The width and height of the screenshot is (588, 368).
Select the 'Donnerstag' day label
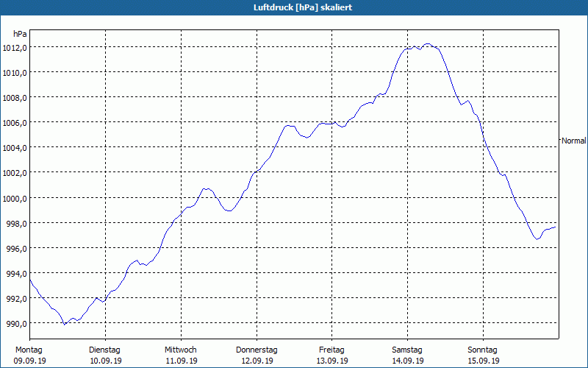[x=257, y=350]
